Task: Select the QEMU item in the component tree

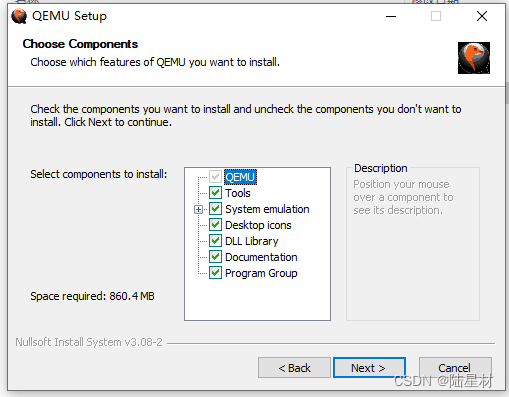Action: [240, 177]
